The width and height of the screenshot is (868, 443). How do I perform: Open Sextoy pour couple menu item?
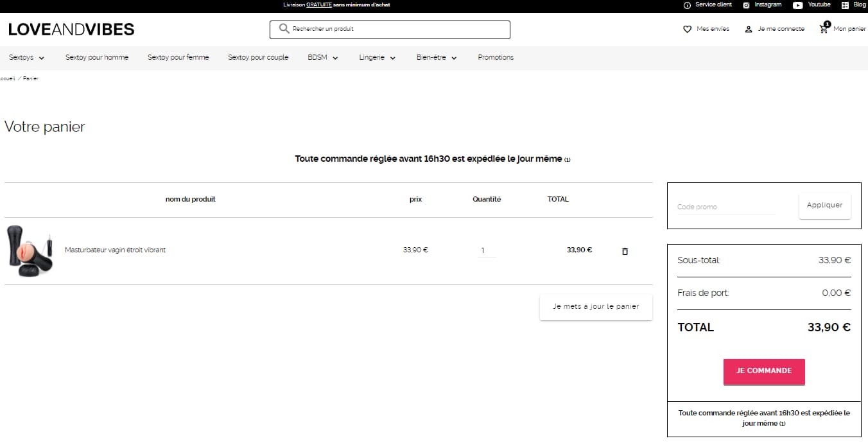pos(258,58)
